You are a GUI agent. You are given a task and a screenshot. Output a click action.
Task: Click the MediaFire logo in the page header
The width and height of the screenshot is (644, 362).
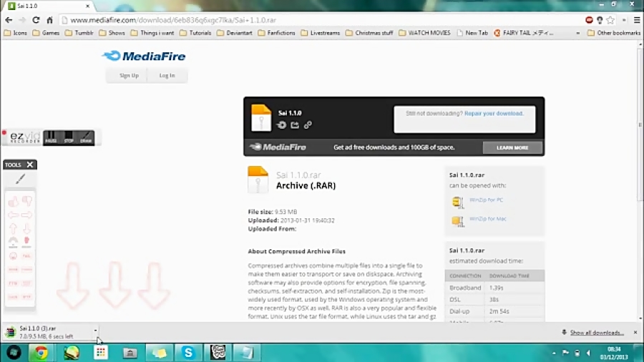tap(144, 56)
